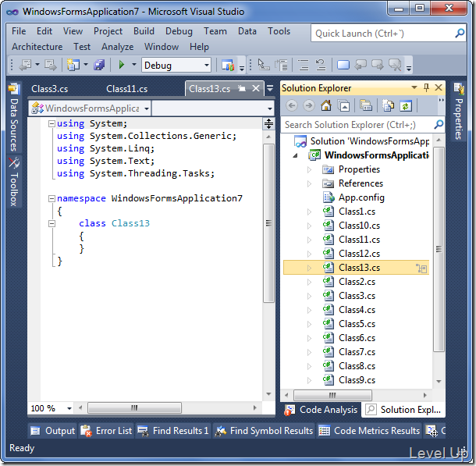
Task: Click Solution Explorer Back arrow icon
Action: [x=291, y=106]
